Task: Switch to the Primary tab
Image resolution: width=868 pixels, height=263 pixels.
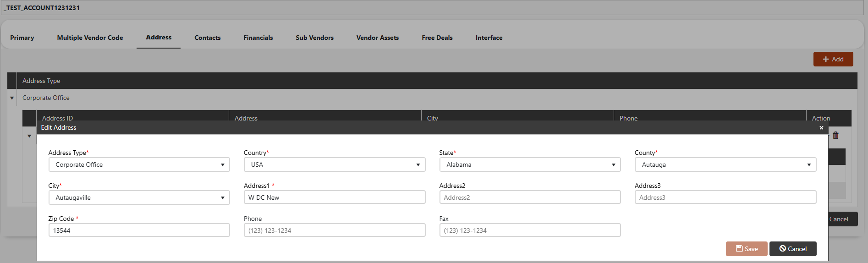Action: click(x=22, y=38)
